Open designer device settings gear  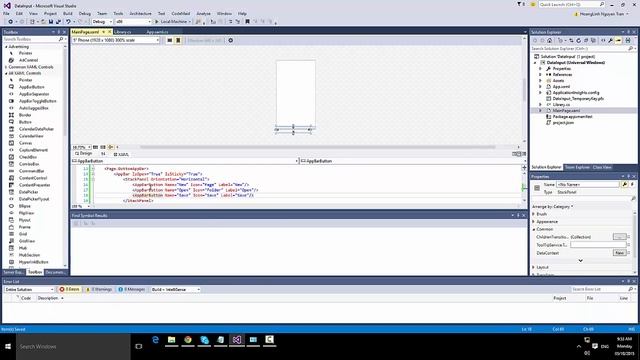pyautogui.click(x=231, y=40)
